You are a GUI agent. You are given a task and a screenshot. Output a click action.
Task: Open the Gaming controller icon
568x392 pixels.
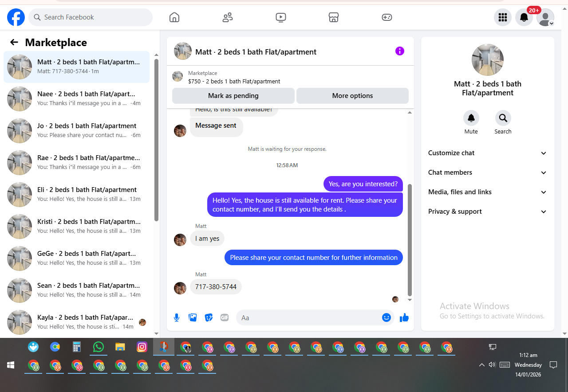click(387, 17)
